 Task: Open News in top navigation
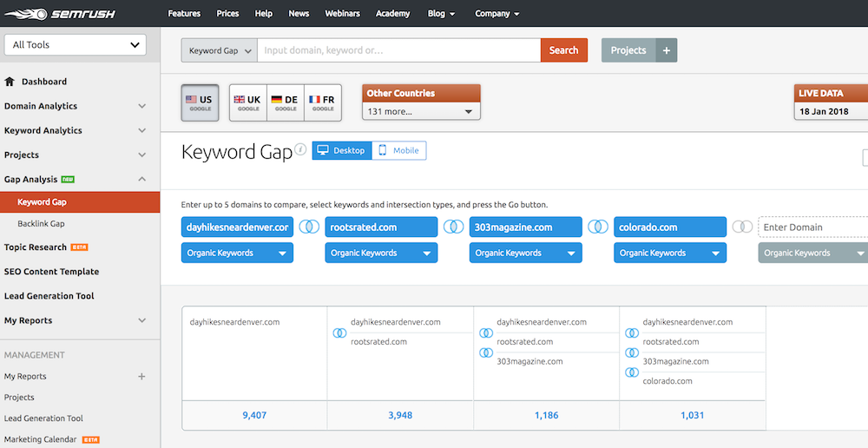click(x=299, y=14)
